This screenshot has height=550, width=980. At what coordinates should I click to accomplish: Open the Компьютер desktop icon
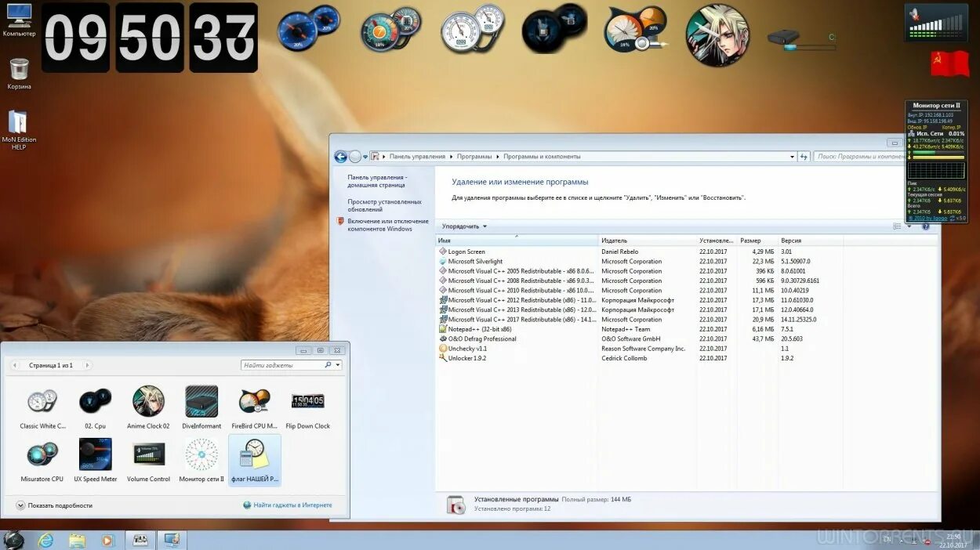[x=19, y=20]
